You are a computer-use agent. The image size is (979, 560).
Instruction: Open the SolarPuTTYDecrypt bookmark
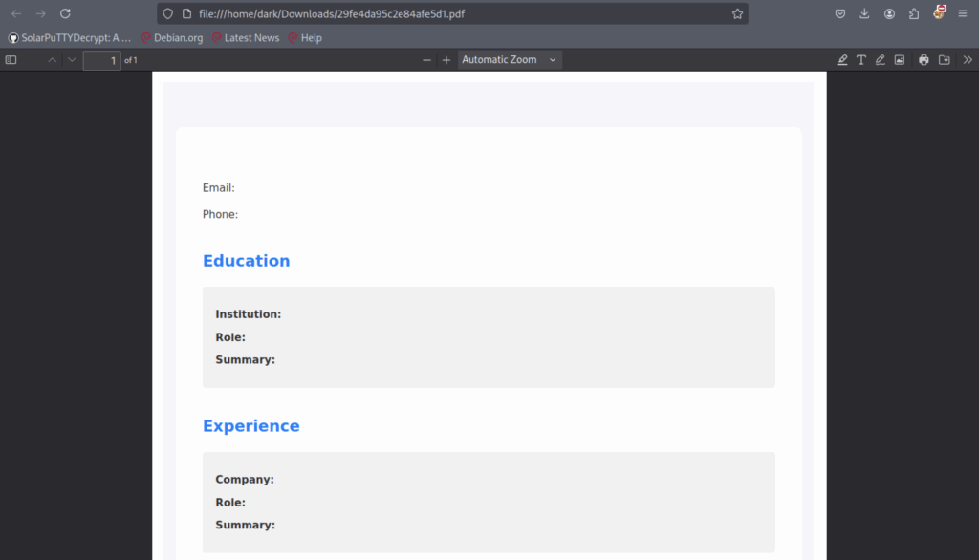point(70,38)
